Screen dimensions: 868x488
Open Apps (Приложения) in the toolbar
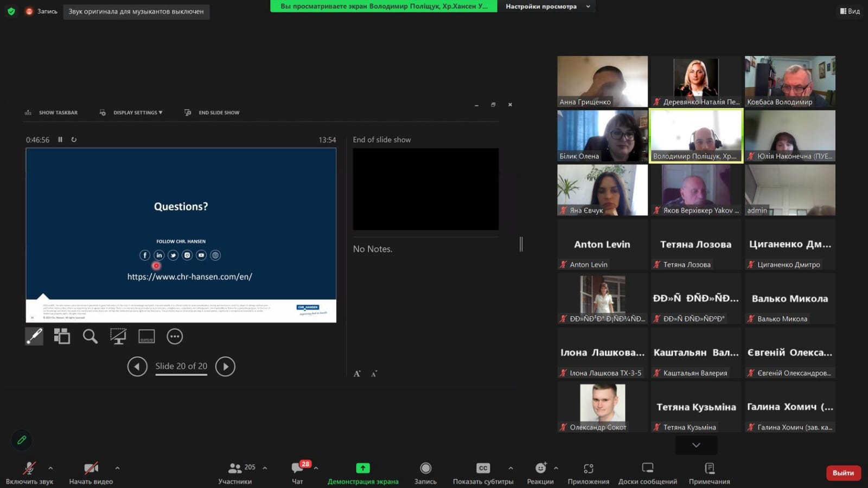pyautogui.click(x=589, y=473)
